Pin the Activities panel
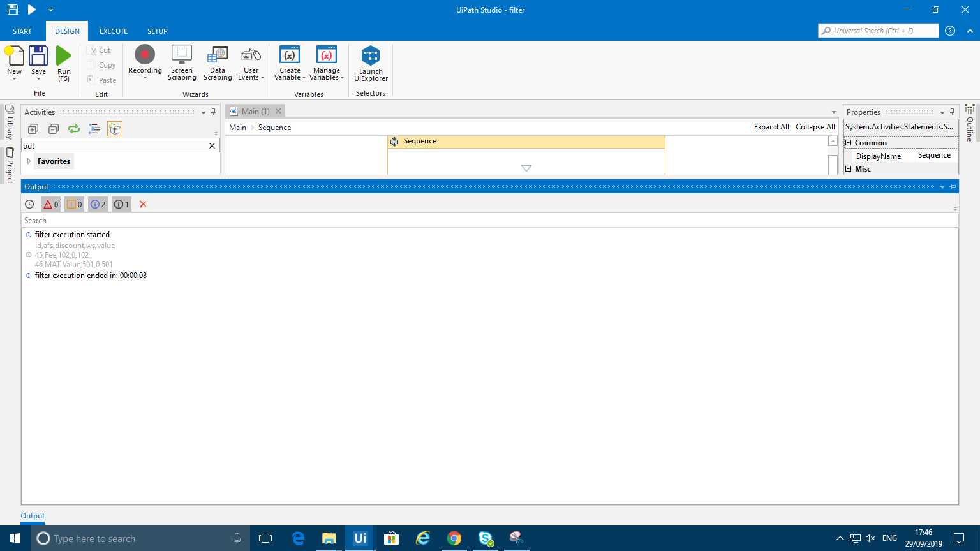The image size is (980, 551). (x=214, y=112)
